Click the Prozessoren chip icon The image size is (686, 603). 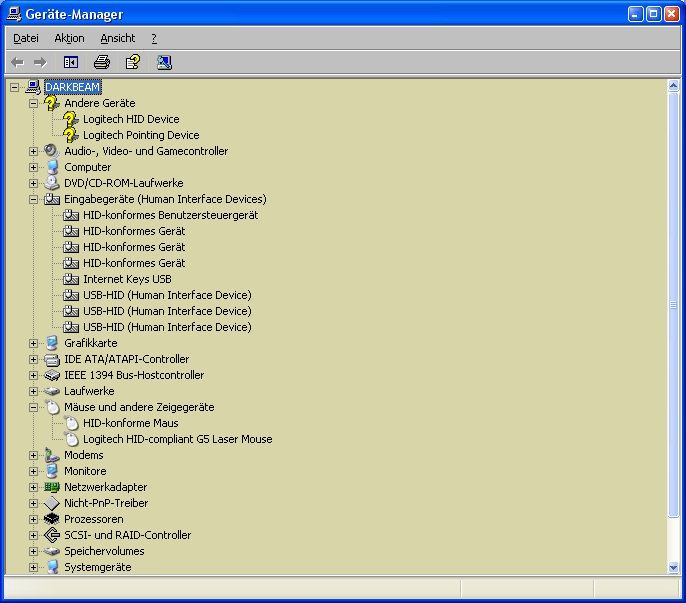click(x=52, y=519)
